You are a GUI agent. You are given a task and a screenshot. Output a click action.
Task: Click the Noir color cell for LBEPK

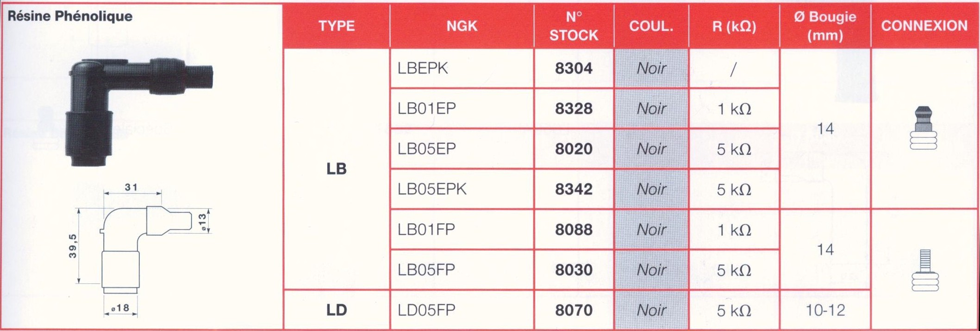pyautogui.click(x=651, y=68)
